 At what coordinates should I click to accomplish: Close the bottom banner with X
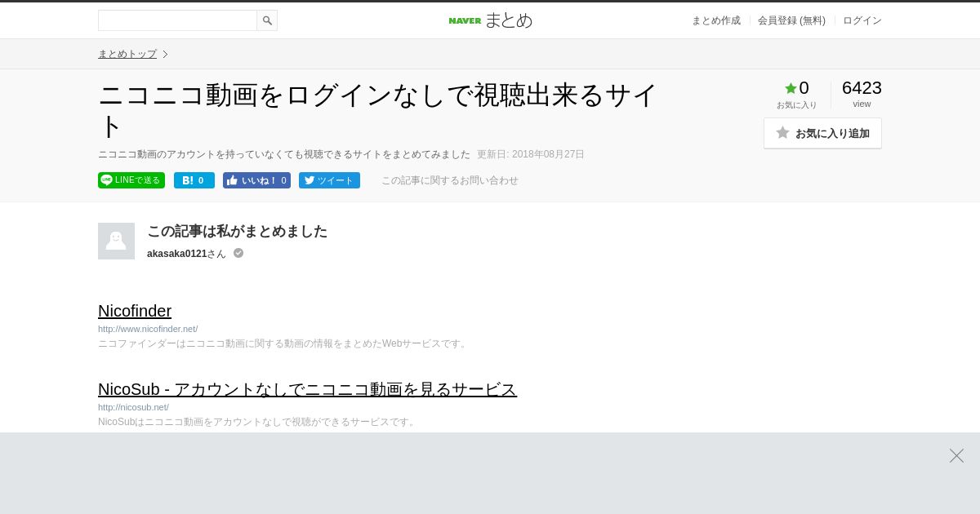point(956,455)
